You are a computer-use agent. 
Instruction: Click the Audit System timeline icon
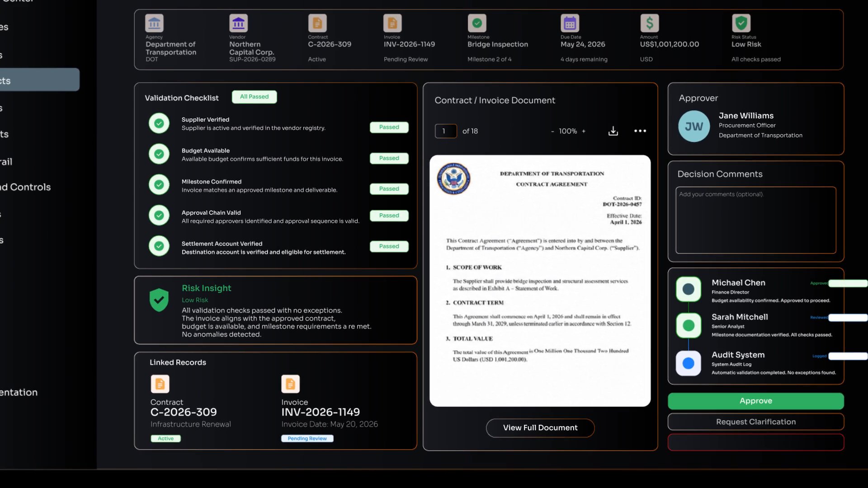[x=689, y=363]
